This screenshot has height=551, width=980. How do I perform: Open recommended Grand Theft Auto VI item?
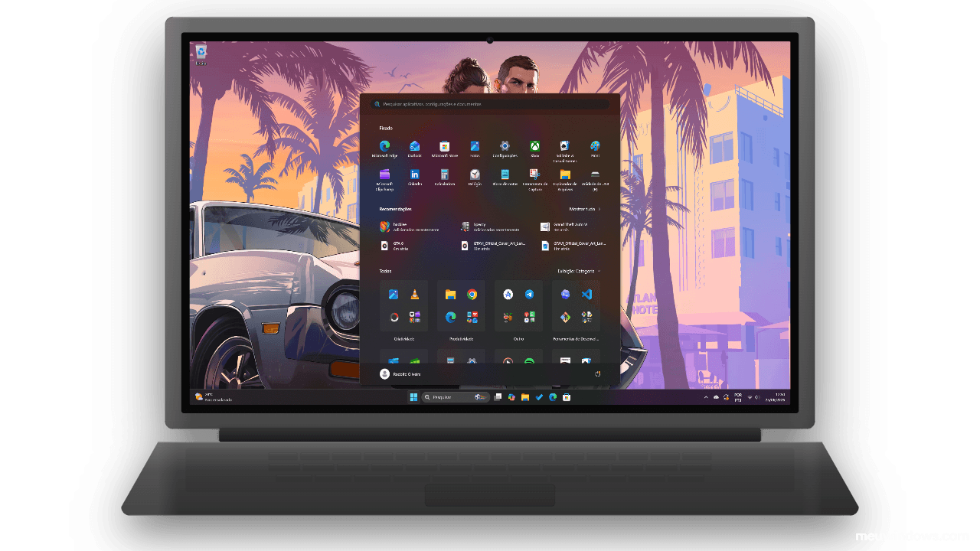click(565, 227)
